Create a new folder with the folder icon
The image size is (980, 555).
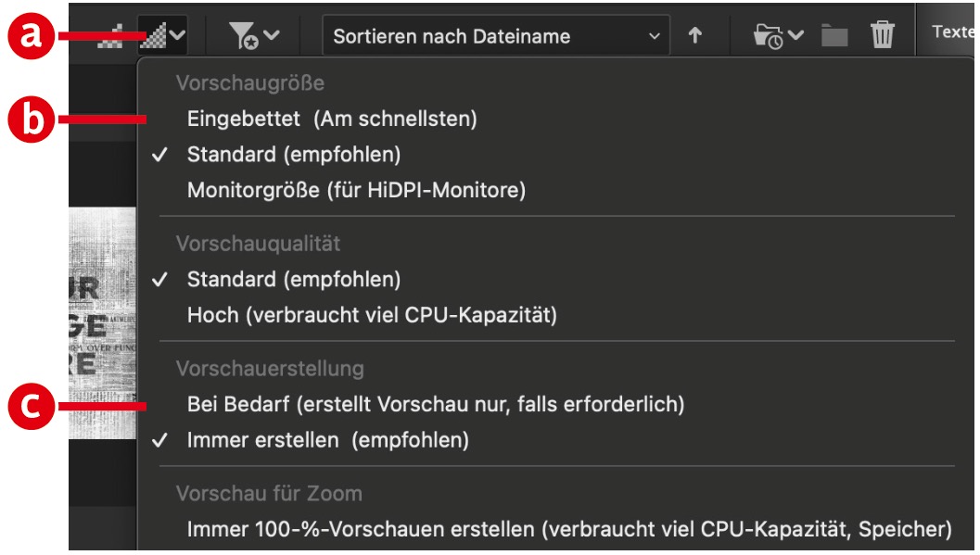834,36
